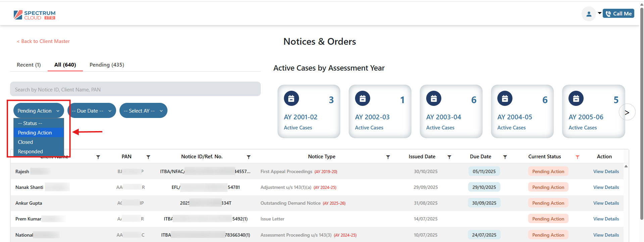Expand the Due Date filter dropdown
Screen dimensions: 644x242
coord(92,111)
